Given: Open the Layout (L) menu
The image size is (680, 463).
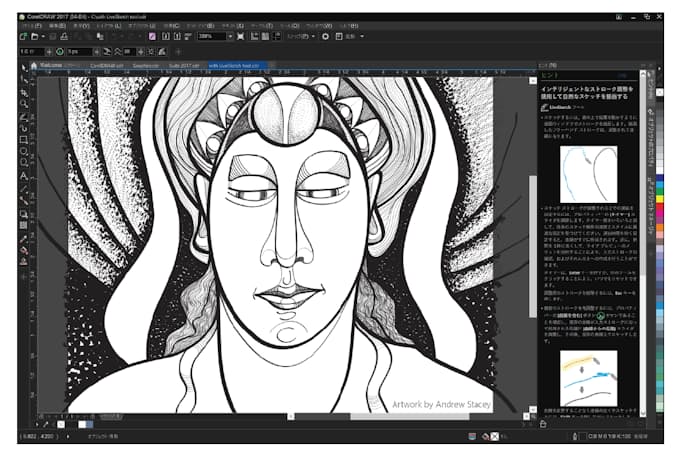Looking at the screenshot, I should pyautogui.click(x=108, y=26).
